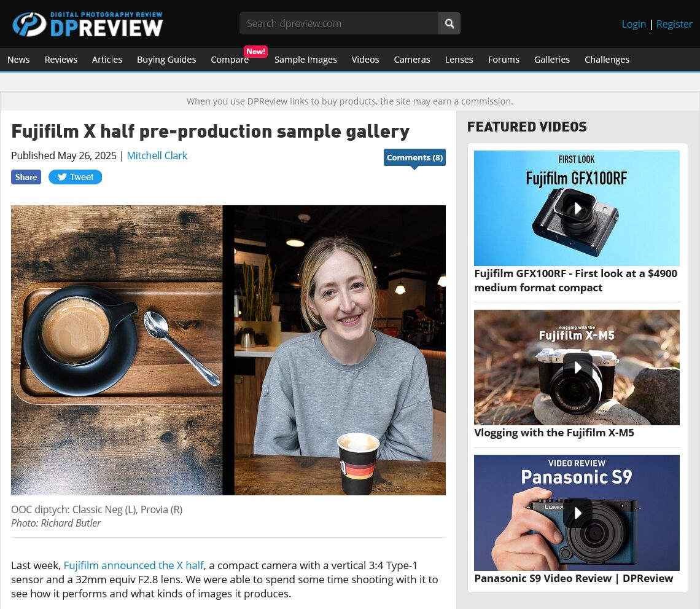Click the Login link
The image size is (700, 609).
click(x=634, y=24)
